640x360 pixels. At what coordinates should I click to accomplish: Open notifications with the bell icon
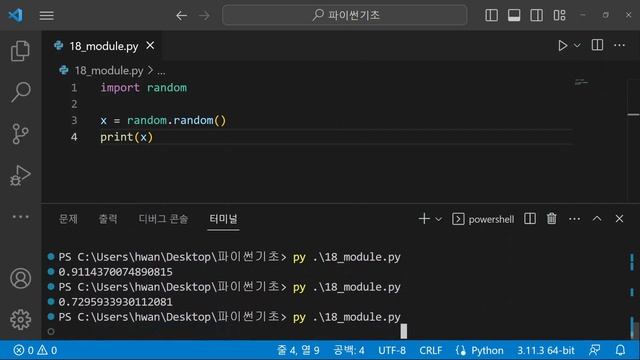tap(620, 350)
